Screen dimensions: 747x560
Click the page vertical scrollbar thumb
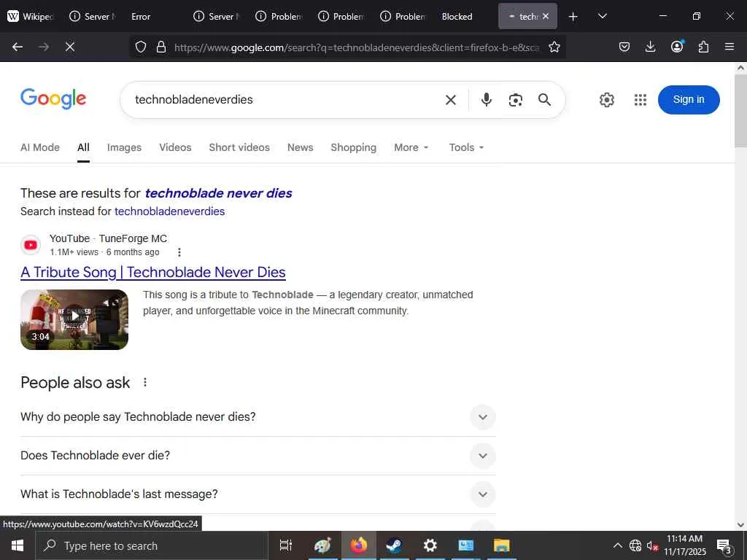[740, 111]
